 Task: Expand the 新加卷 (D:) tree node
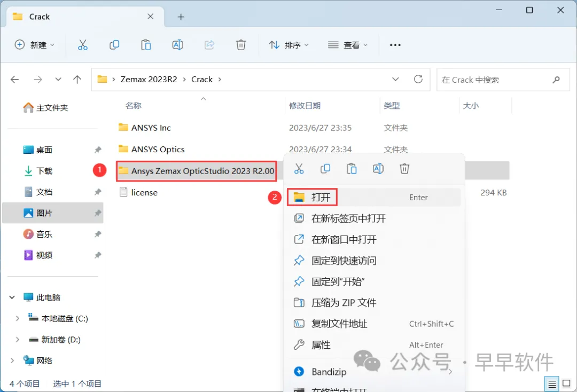(x=17, y=340)
